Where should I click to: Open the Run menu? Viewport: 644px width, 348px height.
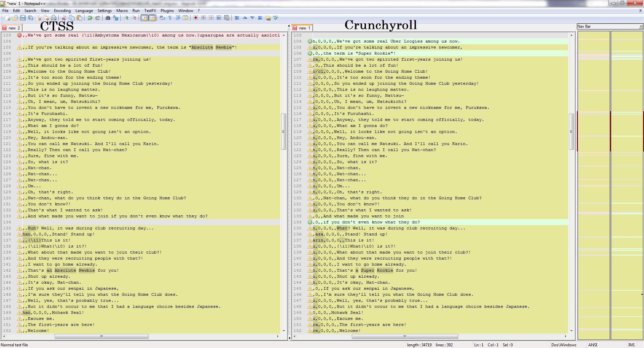click(x=136, y=11)
